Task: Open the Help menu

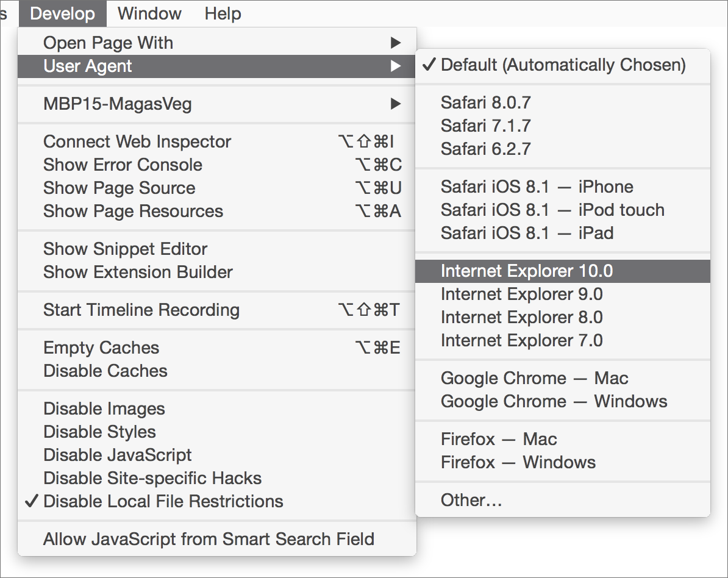Action: [223, 13]
